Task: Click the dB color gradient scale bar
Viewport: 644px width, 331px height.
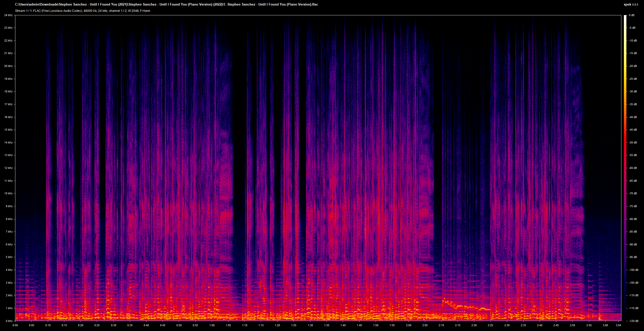Action: click(625, 168)
